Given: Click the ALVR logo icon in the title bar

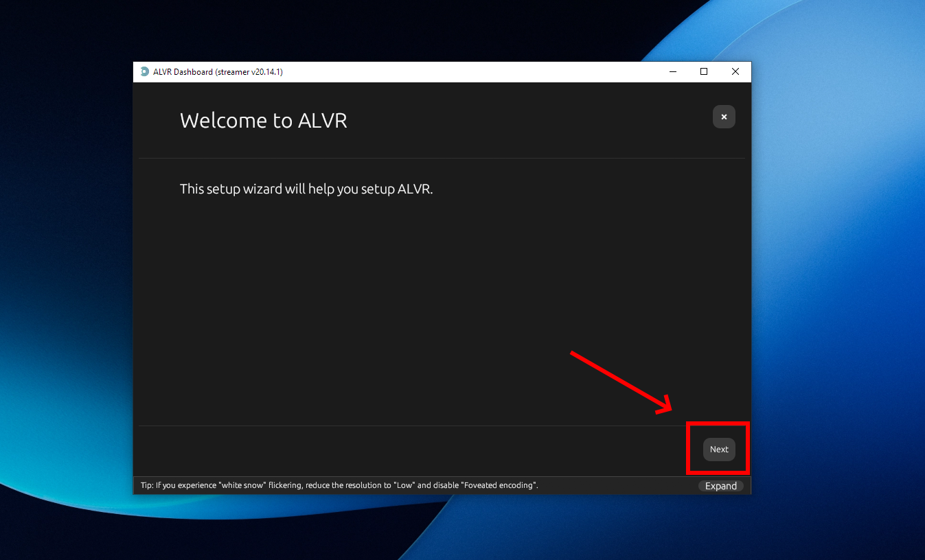Looking at the screenshot, I should tap(144, 72).
